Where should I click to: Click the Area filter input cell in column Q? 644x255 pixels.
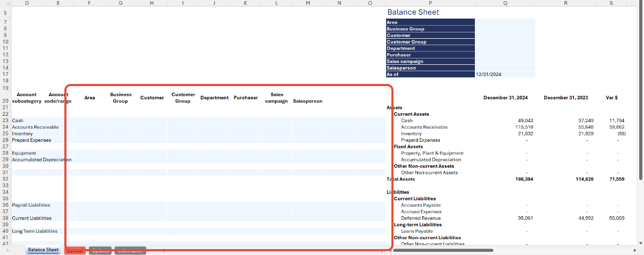pyautogui.click(x=505, y=22)
